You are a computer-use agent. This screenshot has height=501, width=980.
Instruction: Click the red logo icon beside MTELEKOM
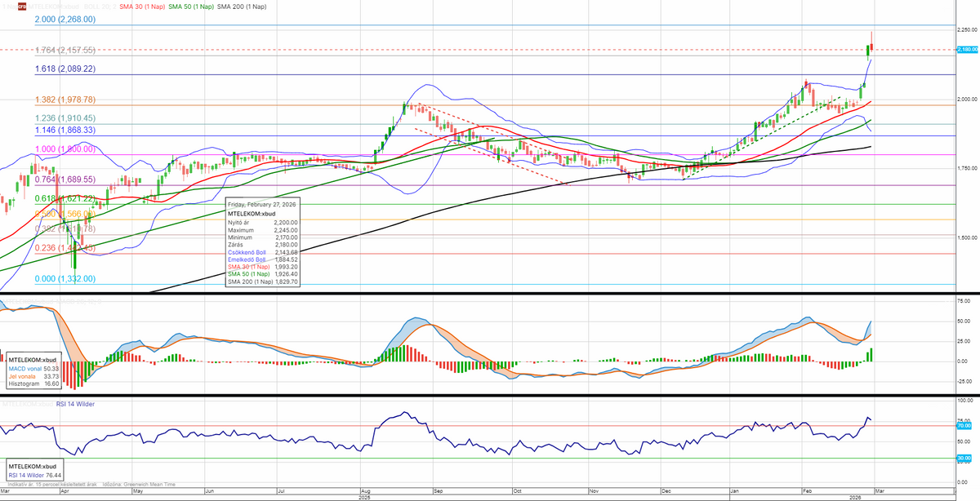coord(22,6)
